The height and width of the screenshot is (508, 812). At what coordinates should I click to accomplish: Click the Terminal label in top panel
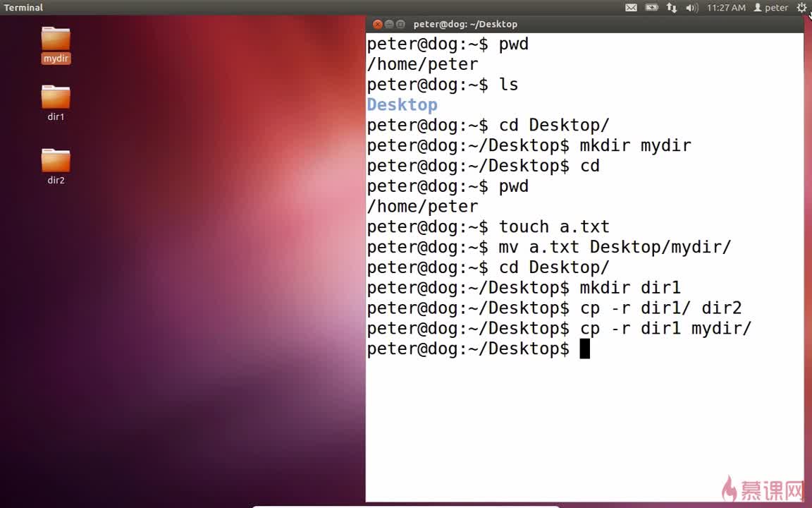point(23,7)
